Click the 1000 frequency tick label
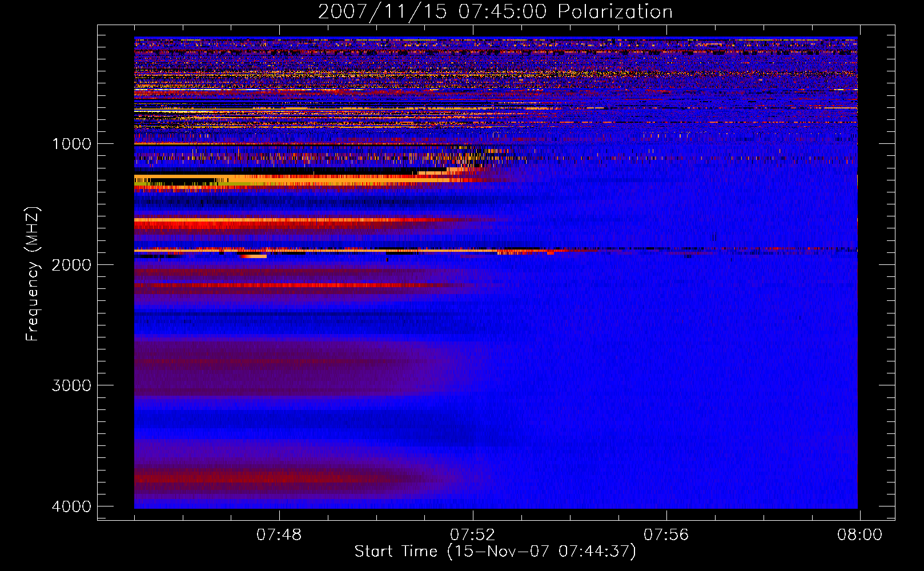The image size is (924, 571). [x=71, y=144]
